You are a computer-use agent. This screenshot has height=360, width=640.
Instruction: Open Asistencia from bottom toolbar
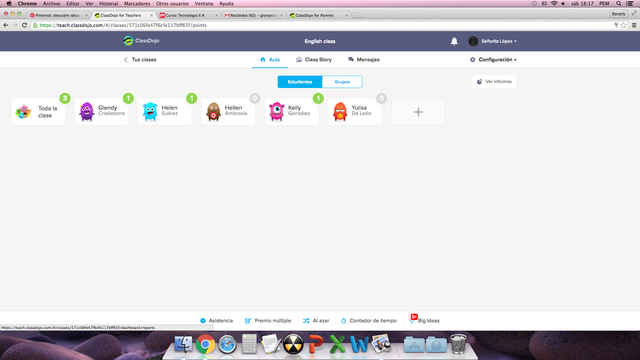[x=216, y=321]
